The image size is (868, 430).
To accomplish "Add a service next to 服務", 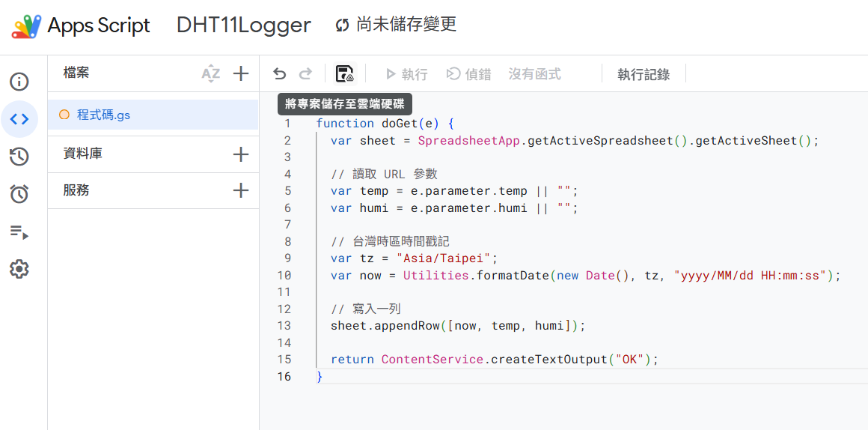I will click(240, 190).
